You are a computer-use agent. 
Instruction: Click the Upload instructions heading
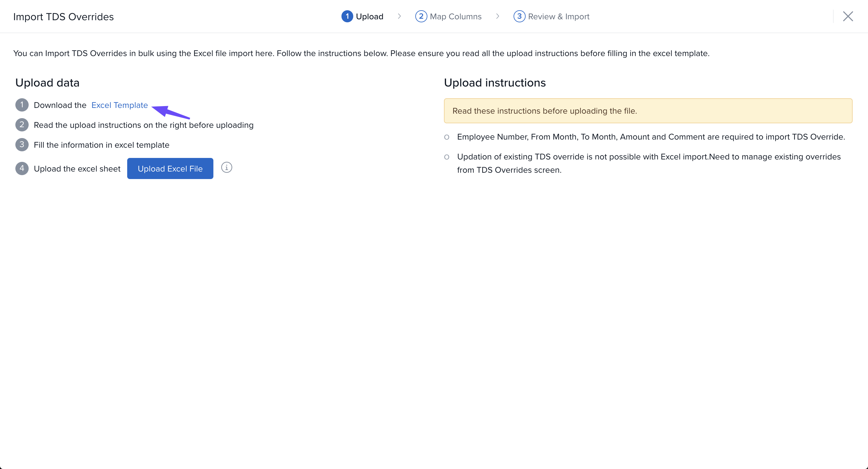(x=495, y=83)
